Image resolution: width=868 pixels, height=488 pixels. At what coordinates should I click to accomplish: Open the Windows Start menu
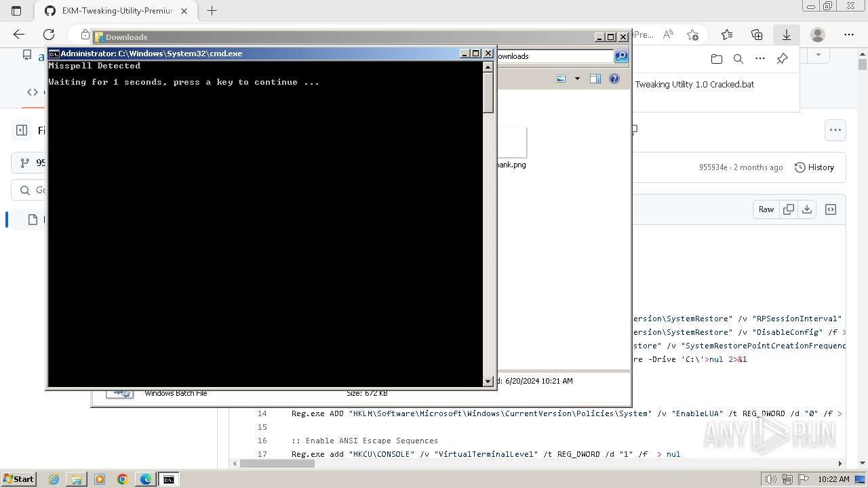point(18,479)
